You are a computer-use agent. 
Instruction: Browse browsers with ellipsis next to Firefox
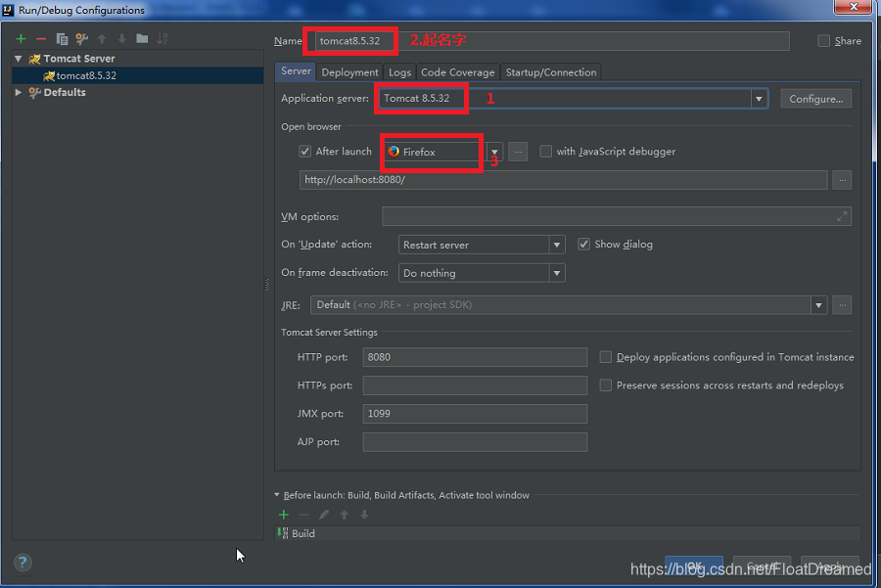coord(518,152)
